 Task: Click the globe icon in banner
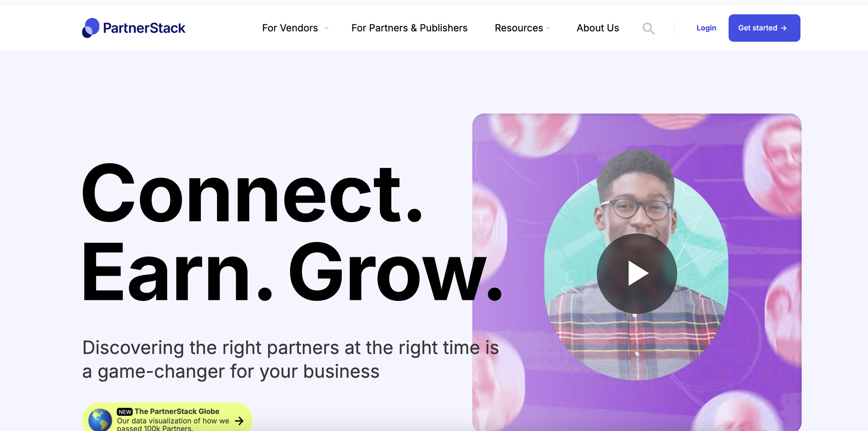(x=100, y=420)
